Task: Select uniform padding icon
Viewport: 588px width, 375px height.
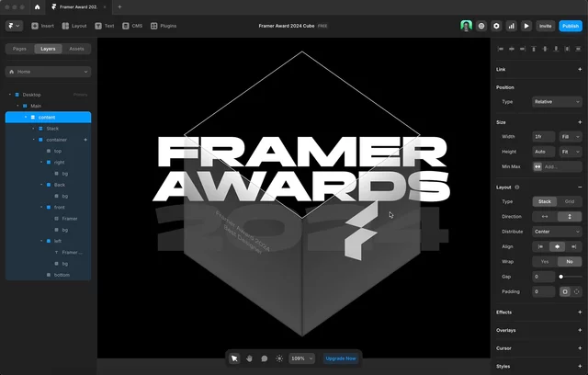Action: point(565,291)
